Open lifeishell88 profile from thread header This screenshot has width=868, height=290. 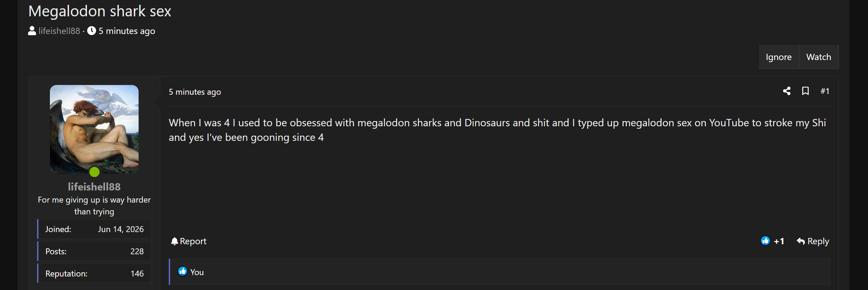point(59,31)
